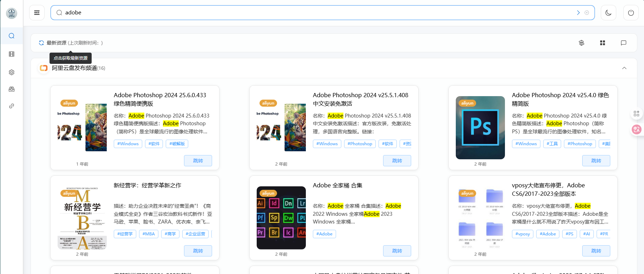
Task: Select the #vposy tag
Action: pos(523,234)
